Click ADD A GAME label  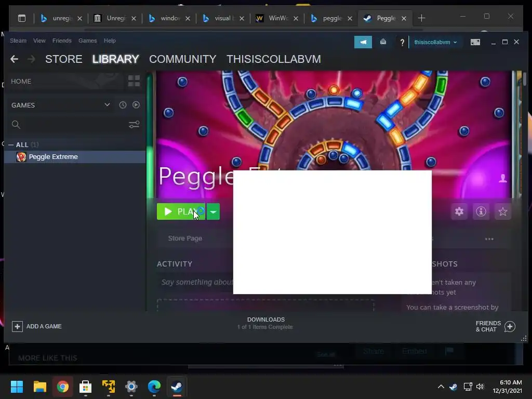(x=44, y=326)
